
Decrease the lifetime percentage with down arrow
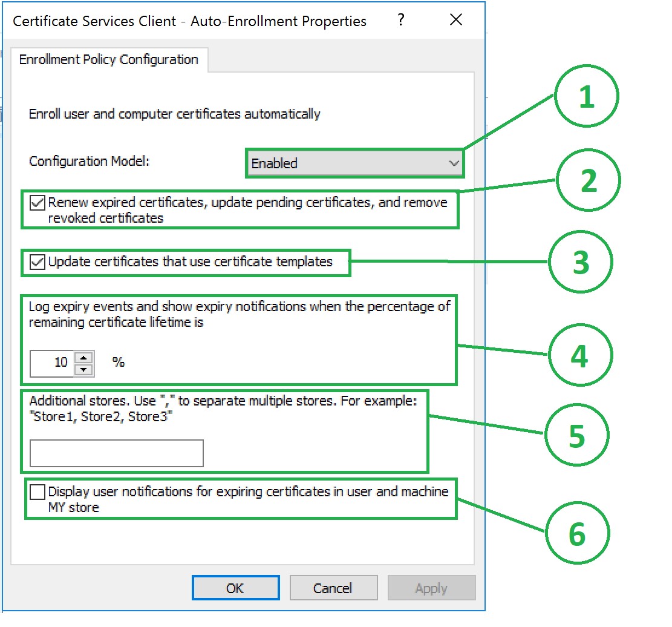(x=84, y=369)
